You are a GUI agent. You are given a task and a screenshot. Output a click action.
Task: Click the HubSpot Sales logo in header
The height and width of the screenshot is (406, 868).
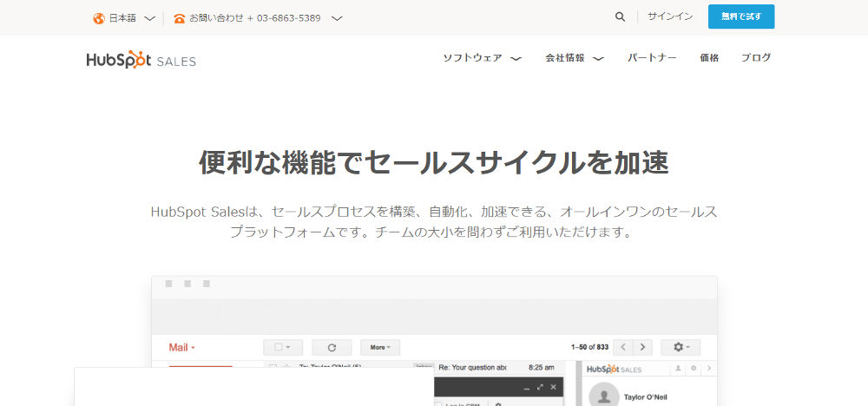[x=141, y=59]
